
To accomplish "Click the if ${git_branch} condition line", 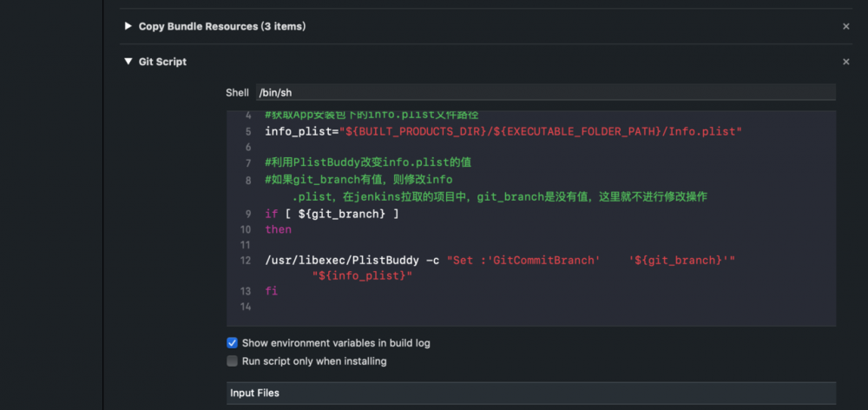I will point(332,214).
